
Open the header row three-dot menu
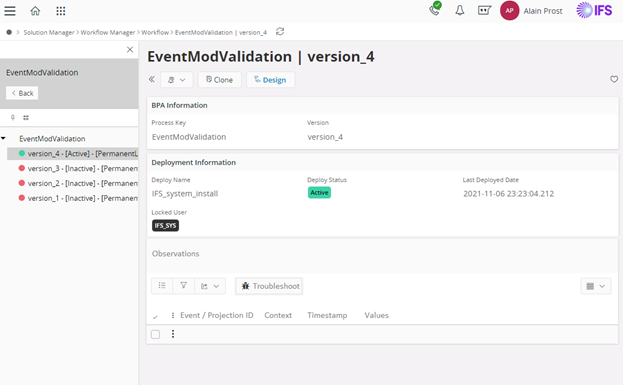(x=172, y=315)
